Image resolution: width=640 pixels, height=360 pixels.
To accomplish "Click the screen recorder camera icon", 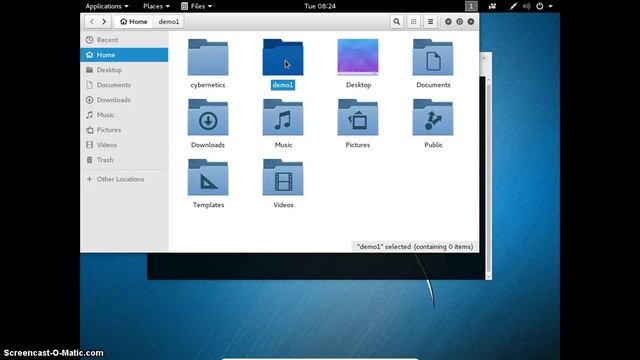I will [492, 6].
